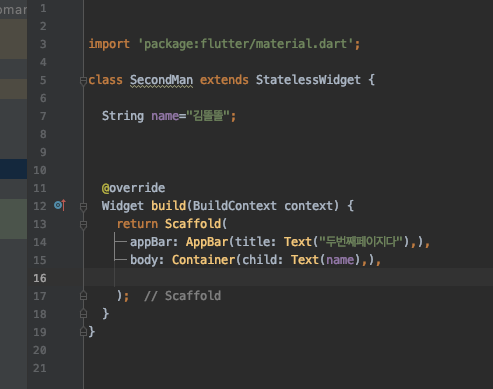Click the extends keyword
The image size is (493, 389).
[x=224, y=80]
